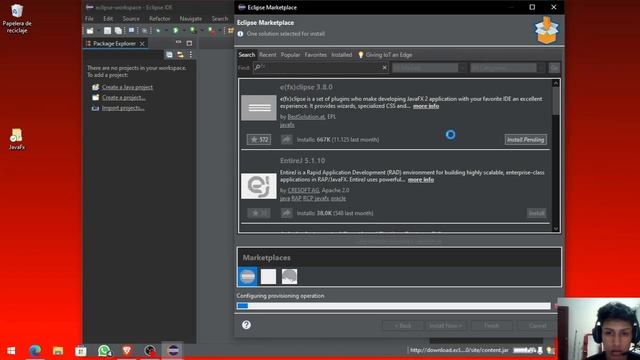The image size is (640, 360).
Task: Click the help question mark icon
Action: click(246, 325)
